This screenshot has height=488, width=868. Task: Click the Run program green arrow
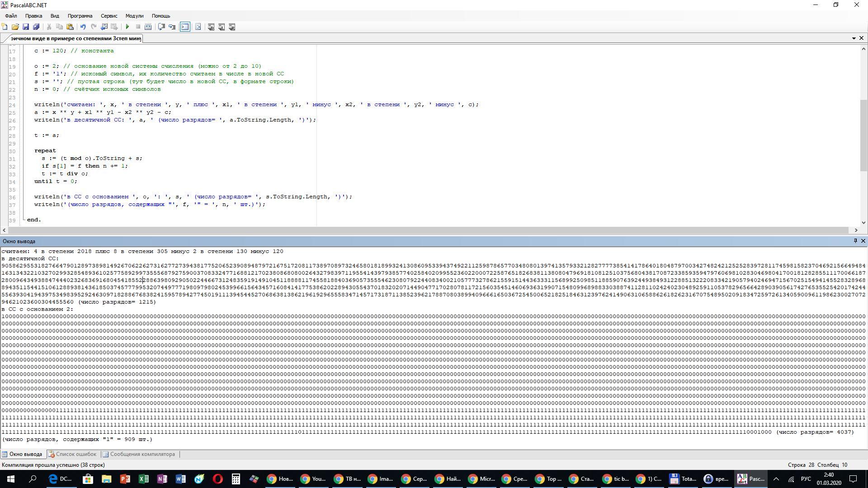point(127,27)
